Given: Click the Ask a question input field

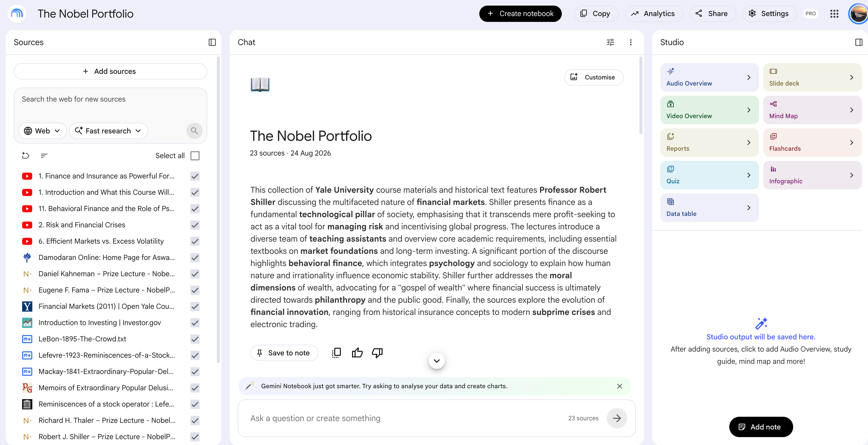Looking at the screenshot, I should click(x=404, y=418).
